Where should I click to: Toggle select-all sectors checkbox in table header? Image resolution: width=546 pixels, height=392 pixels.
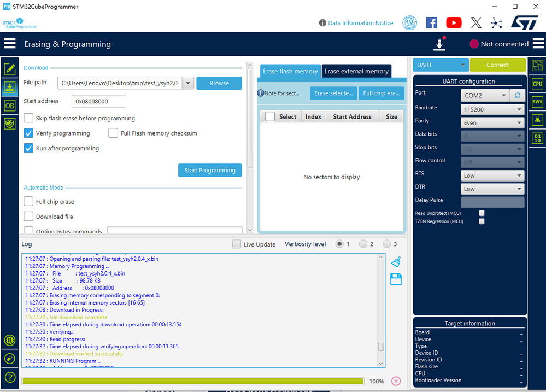coord(270,116)
